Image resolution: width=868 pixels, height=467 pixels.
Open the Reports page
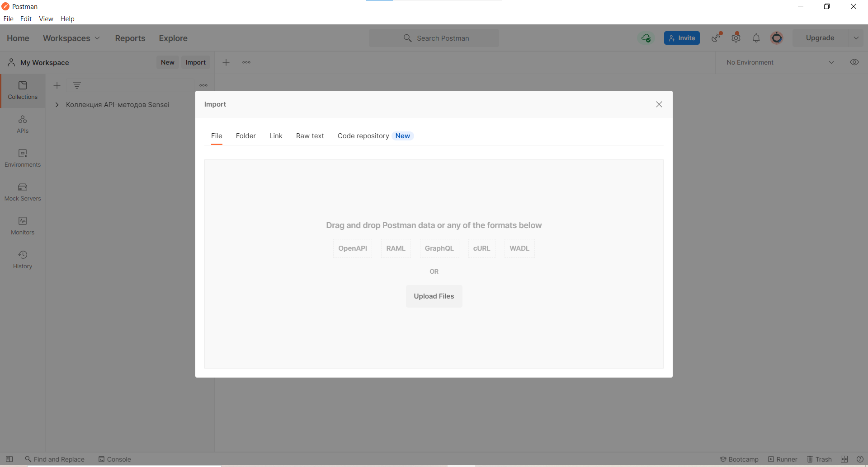(130, 38)
